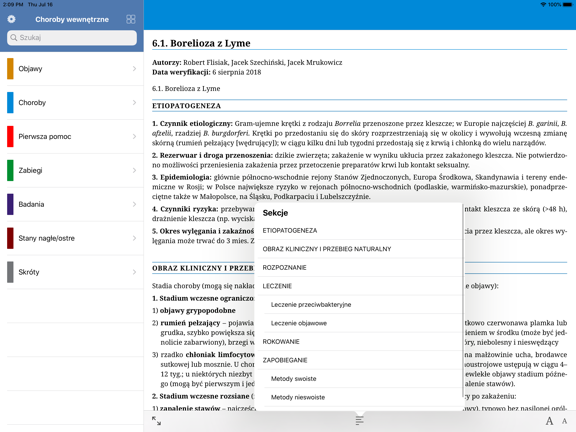Viewport: 576px width, 432px height.
Task: Select Metody swoiste subsection
Action: 359,379
